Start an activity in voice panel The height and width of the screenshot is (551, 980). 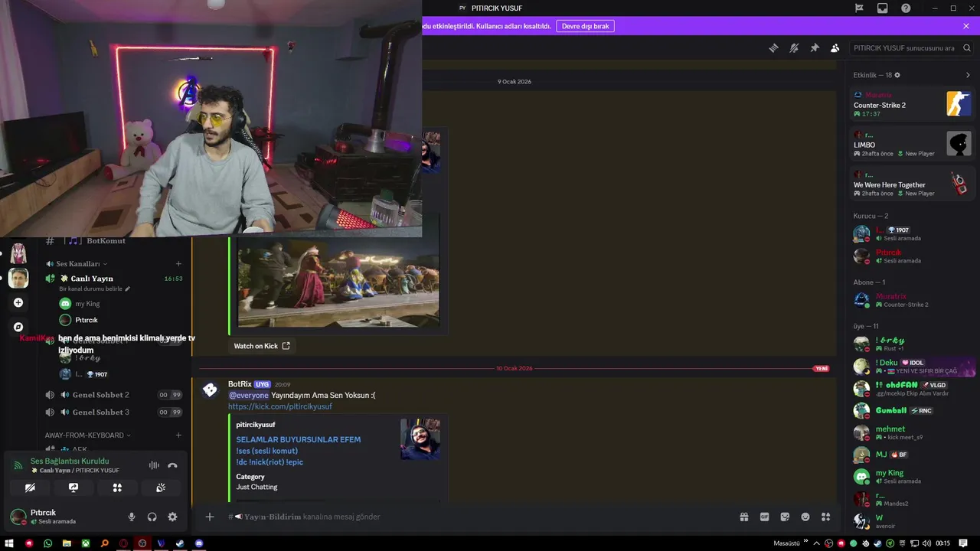click(x=117, y=487)
